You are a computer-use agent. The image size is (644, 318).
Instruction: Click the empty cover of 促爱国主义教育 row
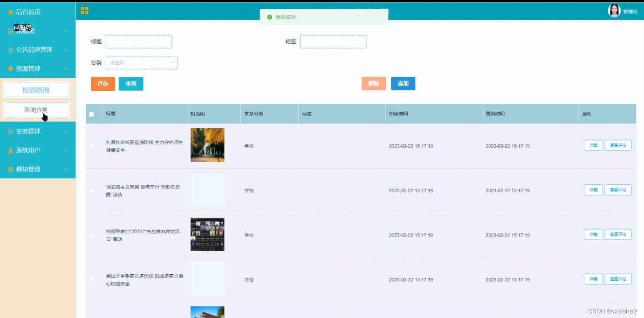click(x=207, y=189)
